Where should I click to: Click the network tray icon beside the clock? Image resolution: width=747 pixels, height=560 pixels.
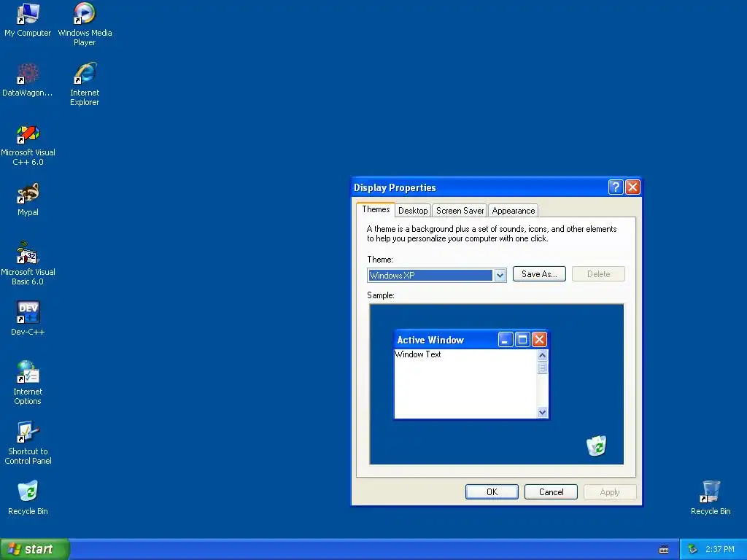693,550
